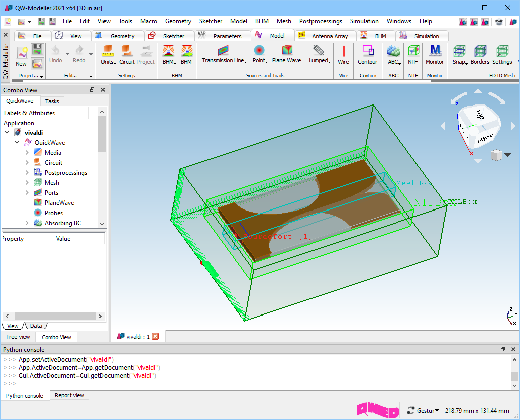Switch to the Antenna Array ribbon tab

coord(326,36)
